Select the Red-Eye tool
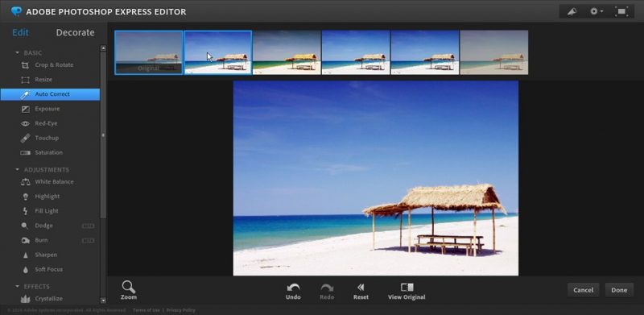644x315 pixels. point(50,123)
